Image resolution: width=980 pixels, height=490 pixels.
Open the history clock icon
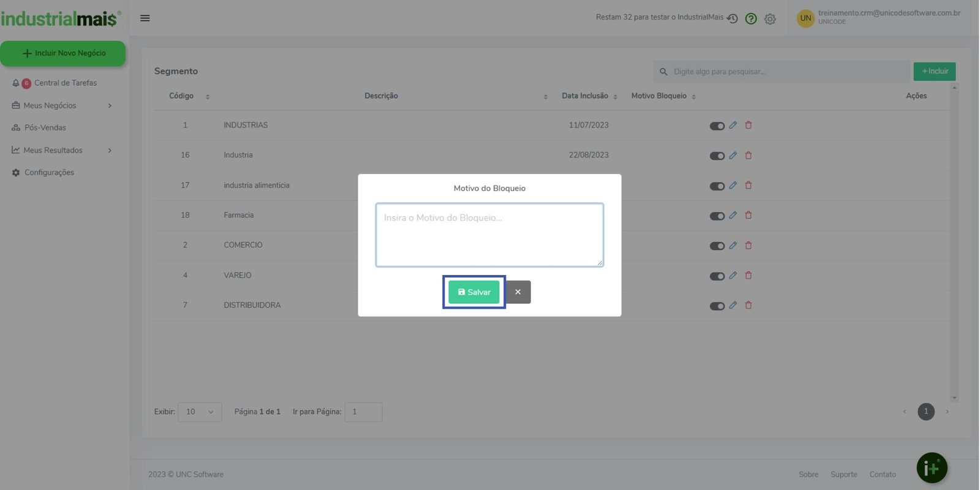[732, 18]
